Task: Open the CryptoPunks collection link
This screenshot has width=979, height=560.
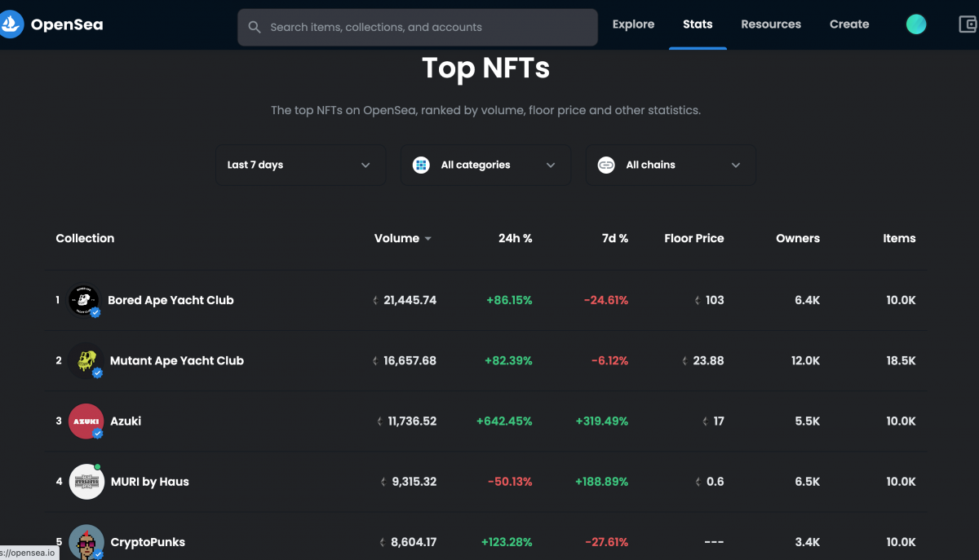Action: (x=148, y=542)
